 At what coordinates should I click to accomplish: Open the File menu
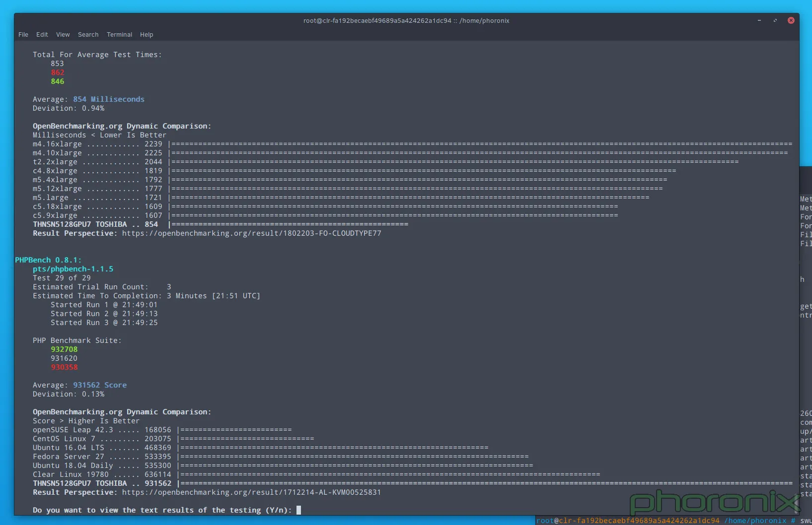point(23,35)
